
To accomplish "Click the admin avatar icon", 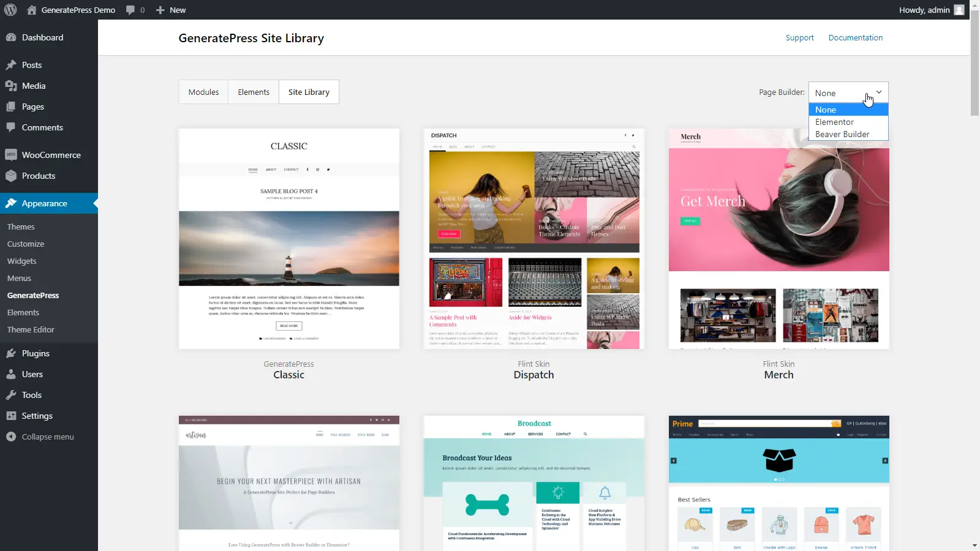I will [959, 10].
